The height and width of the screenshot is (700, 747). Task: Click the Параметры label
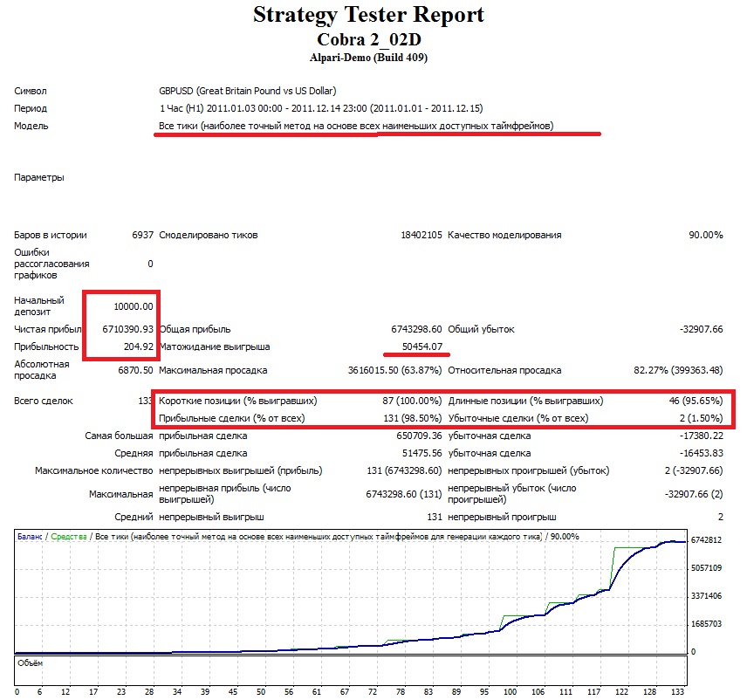[38, 177]
